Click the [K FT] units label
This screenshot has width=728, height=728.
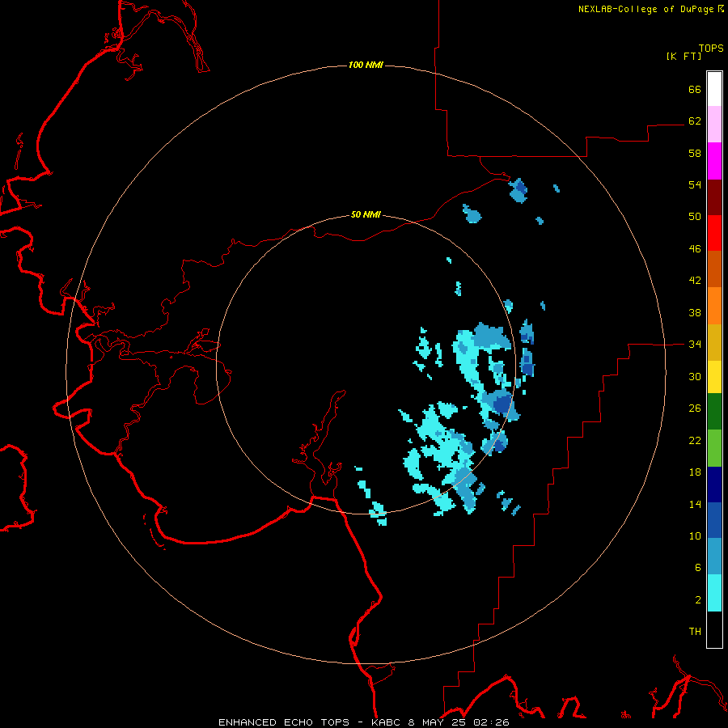coord(684,56)
